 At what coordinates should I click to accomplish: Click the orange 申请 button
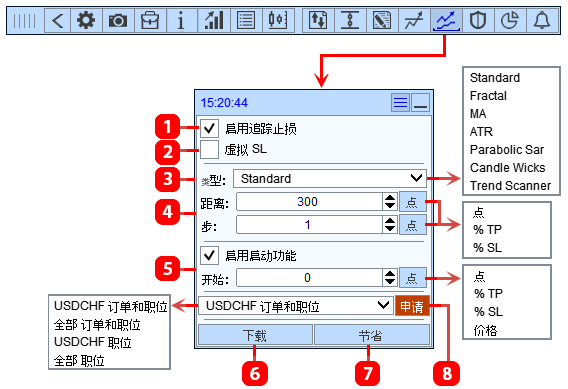(x=412, y=306)
